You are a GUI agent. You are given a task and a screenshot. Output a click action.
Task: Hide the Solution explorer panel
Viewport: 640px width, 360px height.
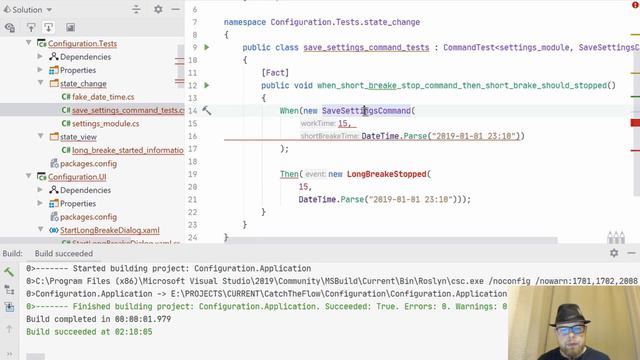point(176,9)
